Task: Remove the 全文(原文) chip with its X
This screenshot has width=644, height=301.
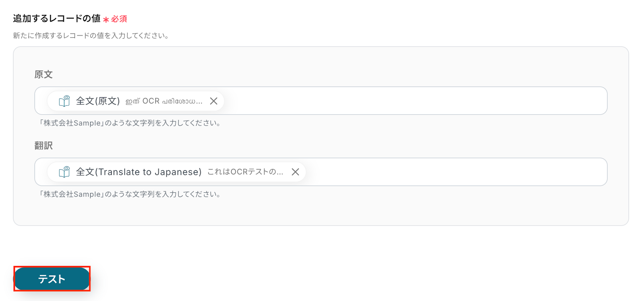Action: 214,101
